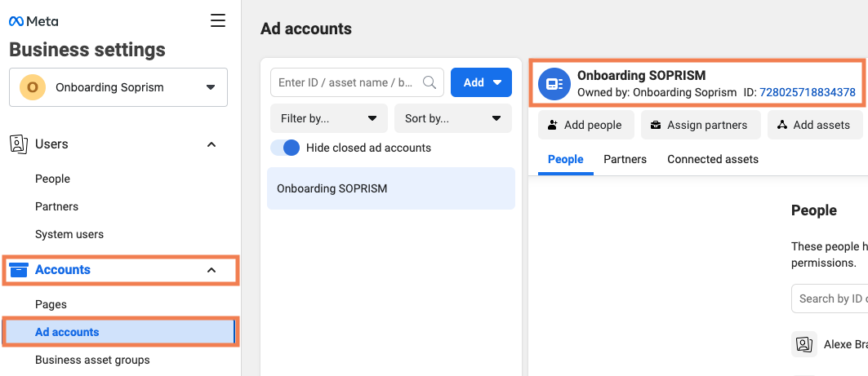868x376 pixels.
Task: Click the Users section people icon
Action: (x=19, y=144)
